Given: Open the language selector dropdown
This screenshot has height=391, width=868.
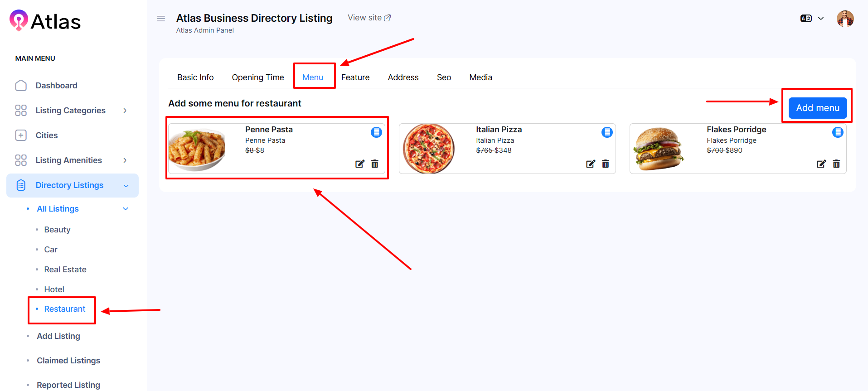Looking at the screenshot, I should [x=812, y=19].
